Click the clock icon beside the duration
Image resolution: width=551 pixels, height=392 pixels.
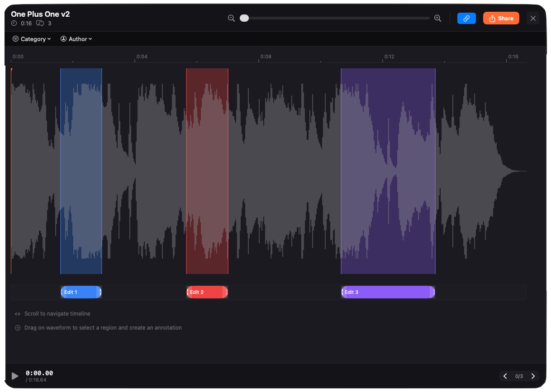[x=14, y=23]
